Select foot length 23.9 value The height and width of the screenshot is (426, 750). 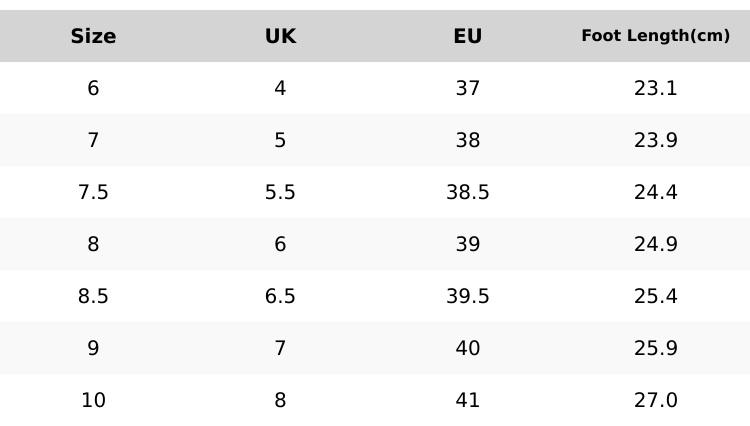pyautogui.click(x=655, y=140)
